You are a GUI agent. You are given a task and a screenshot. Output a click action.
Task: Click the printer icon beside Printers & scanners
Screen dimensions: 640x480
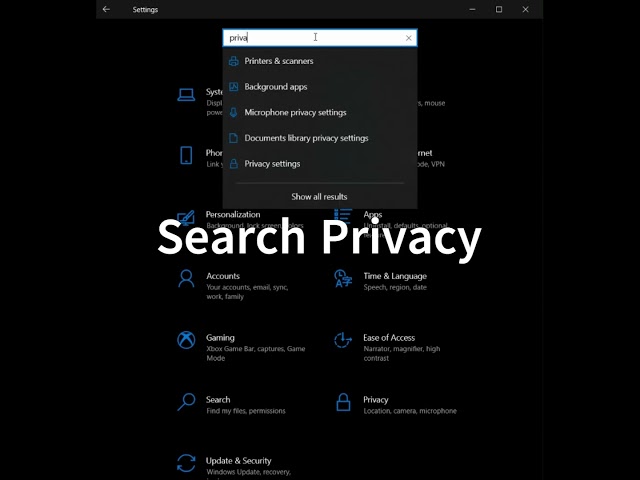tap(233, 61)
